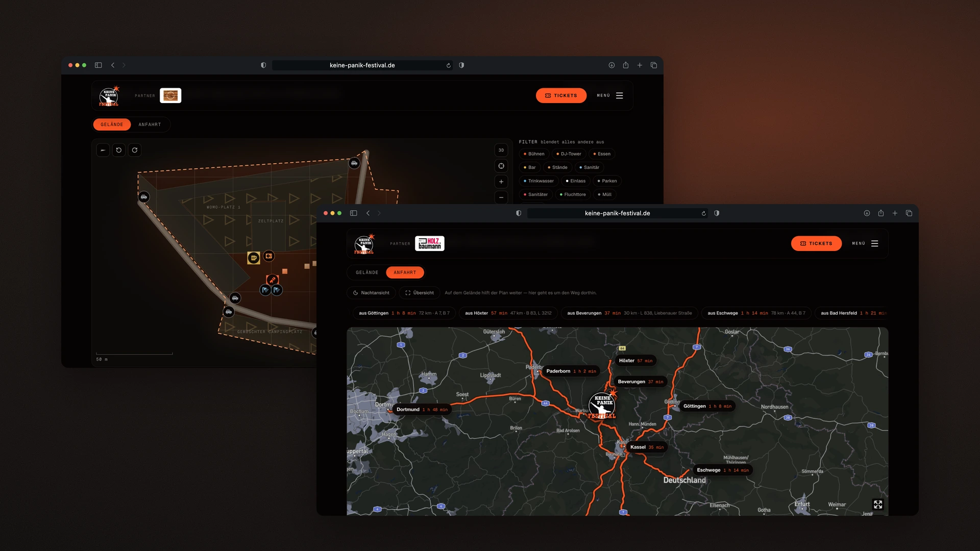This screenshot has width=980, height=551.
Task: Reload page in front browser window
Action: coord(704,213)
